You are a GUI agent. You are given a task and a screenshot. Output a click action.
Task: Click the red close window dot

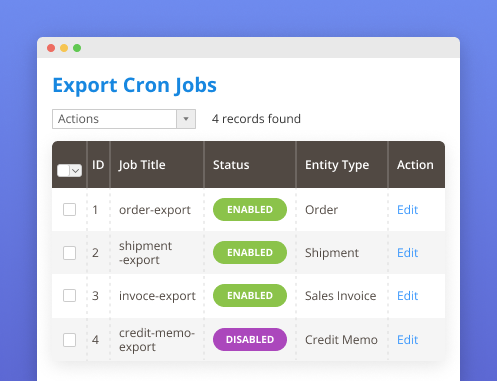51,48
